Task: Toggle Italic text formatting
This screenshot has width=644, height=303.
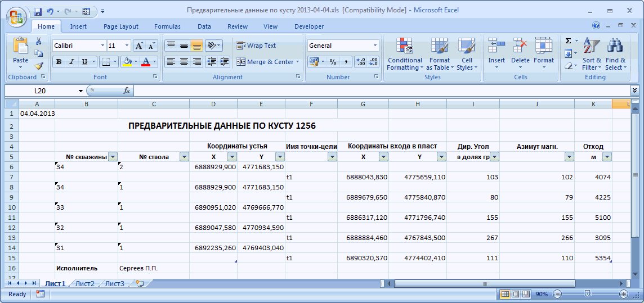Action: click(71, 62)
